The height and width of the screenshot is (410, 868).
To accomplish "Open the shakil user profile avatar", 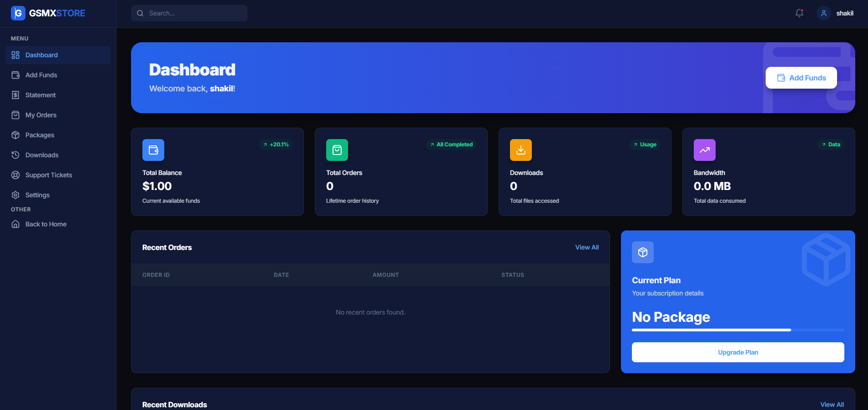I will [823, 13].
